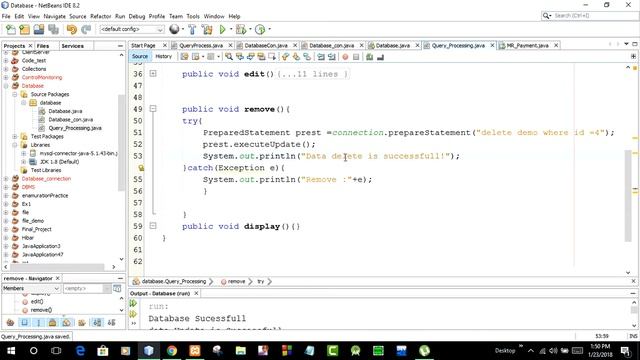
Task: Click the Start Macro Recording red circle icon
Action: [345, 57]
